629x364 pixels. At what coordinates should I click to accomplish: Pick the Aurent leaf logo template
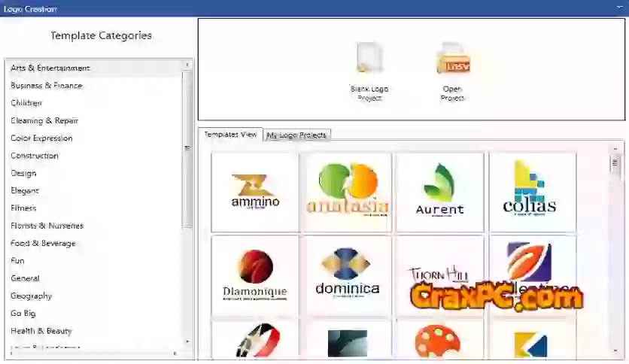coord(439,191)
